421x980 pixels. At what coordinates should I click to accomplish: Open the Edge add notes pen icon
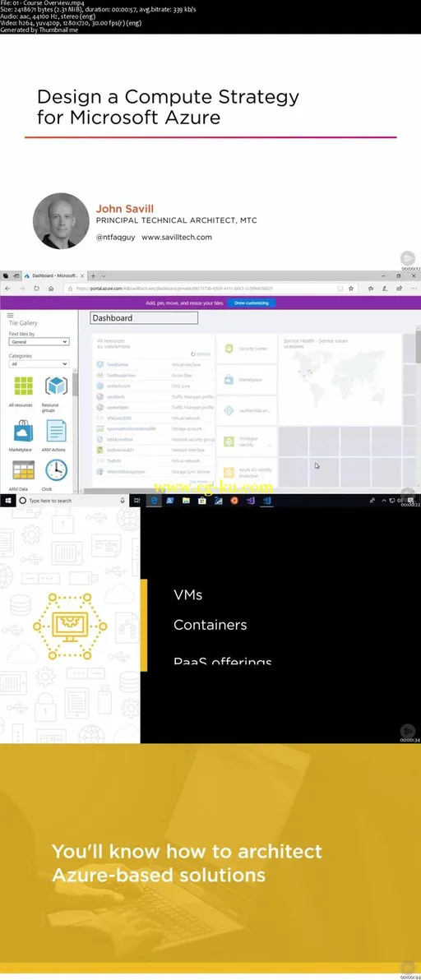(383, 289)
